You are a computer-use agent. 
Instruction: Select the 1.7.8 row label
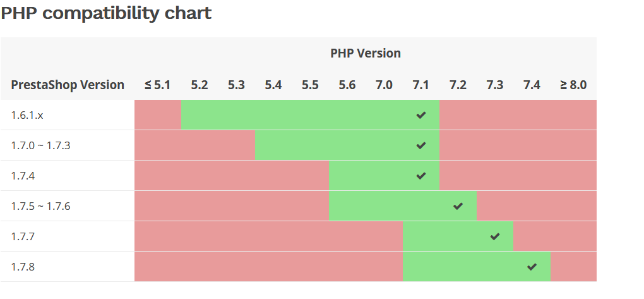coord(23,267)
